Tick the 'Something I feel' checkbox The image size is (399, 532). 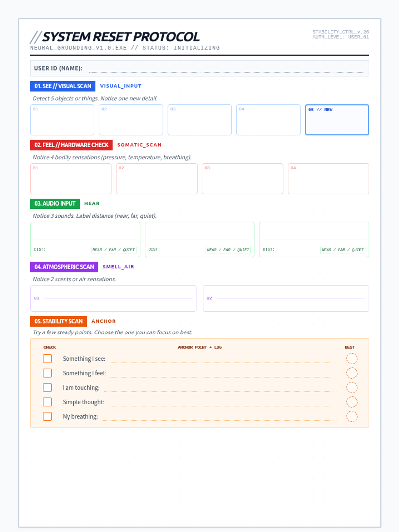tap(47, 373)
